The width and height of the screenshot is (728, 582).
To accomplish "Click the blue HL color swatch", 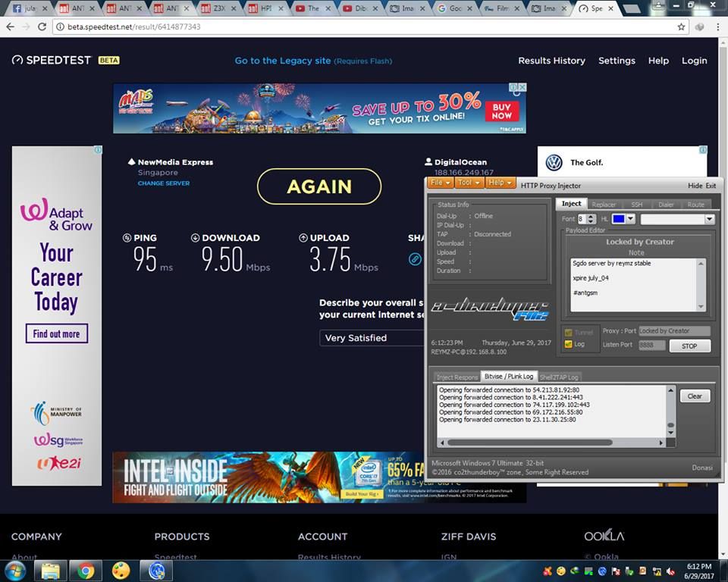I will tap(619, 218).
